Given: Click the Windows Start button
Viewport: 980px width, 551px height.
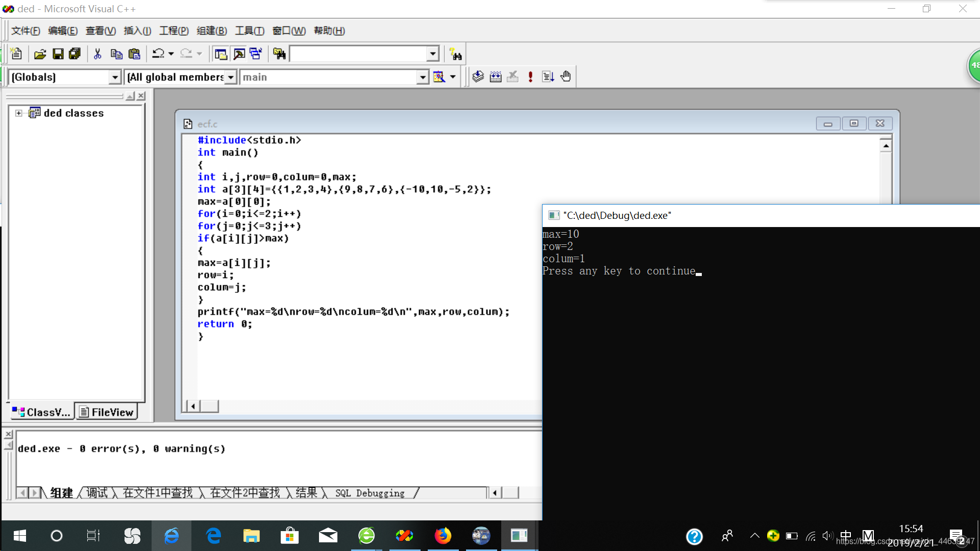Looking at the screenshot, I should [19, 536].
